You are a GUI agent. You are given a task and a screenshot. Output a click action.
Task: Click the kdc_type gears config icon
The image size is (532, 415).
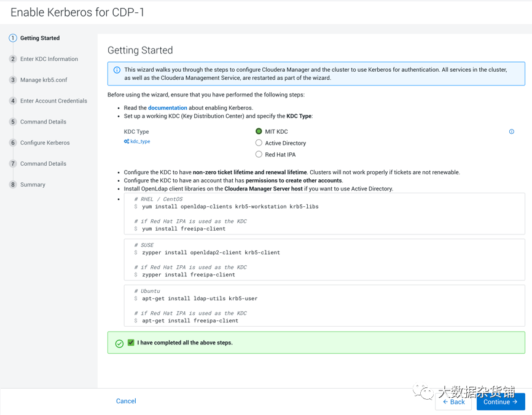127,142
